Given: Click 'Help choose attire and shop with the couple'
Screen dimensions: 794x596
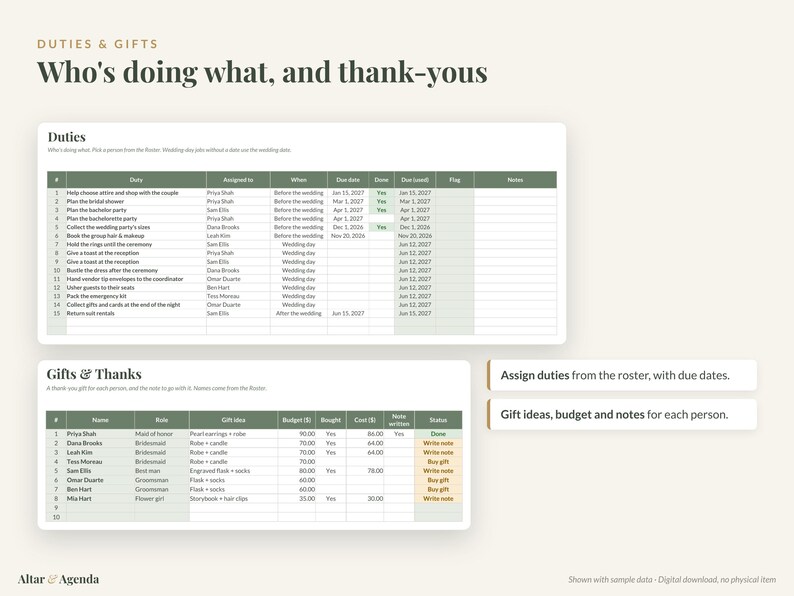Looking at the screenshot, I should 123,193.
